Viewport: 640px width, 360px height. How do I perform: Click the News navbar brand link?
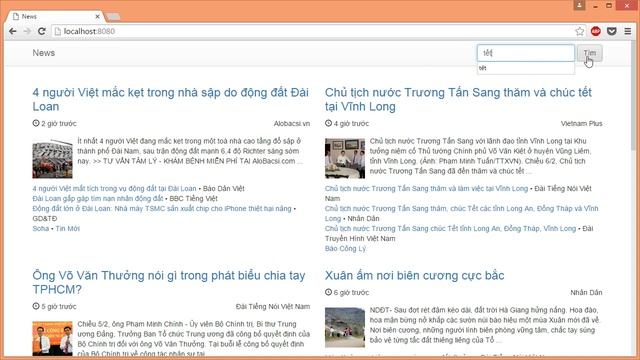[44, 53]
